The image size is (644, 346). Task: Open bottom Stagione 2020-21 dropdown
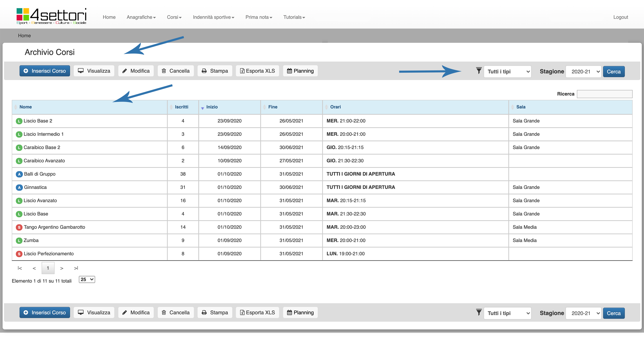click(x=584, y=313)
